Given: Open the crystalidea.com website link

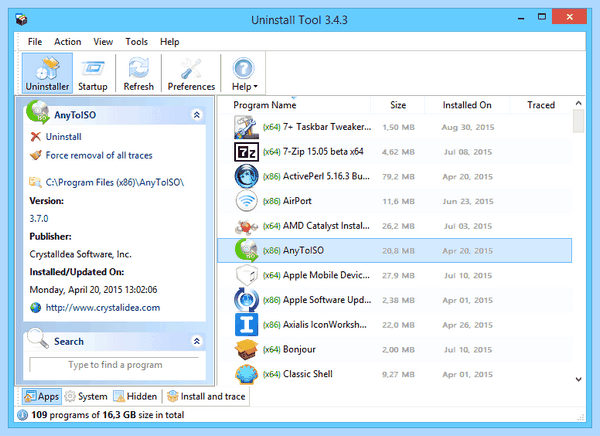Looking at the screenshot, I should pyautogui.click(x=103, y=307).
